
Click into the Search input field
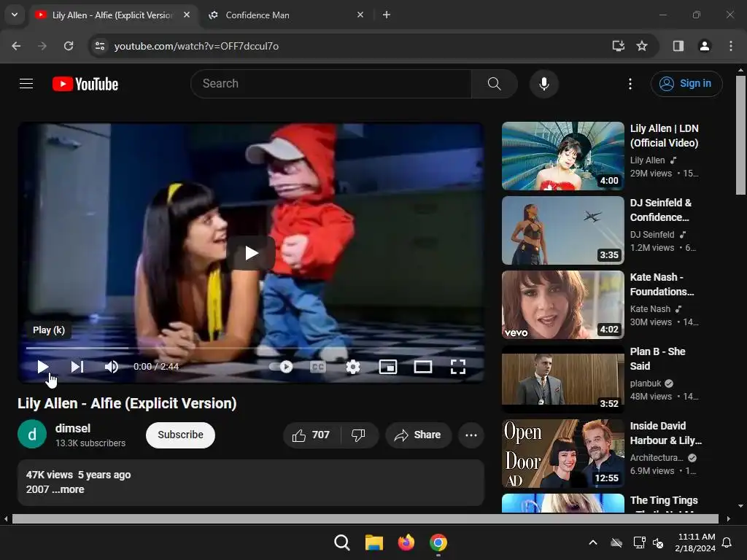(x=331, y=84)
